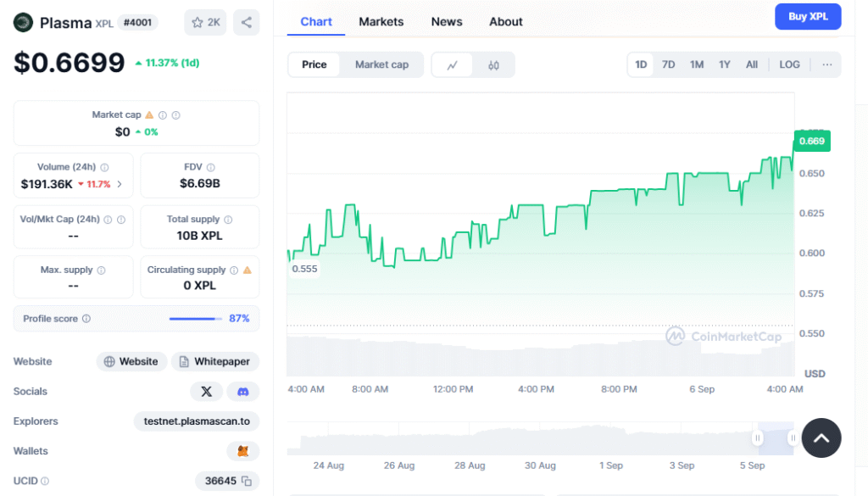Open the Chart tab
868x496 pixels.
coord(316,21)
